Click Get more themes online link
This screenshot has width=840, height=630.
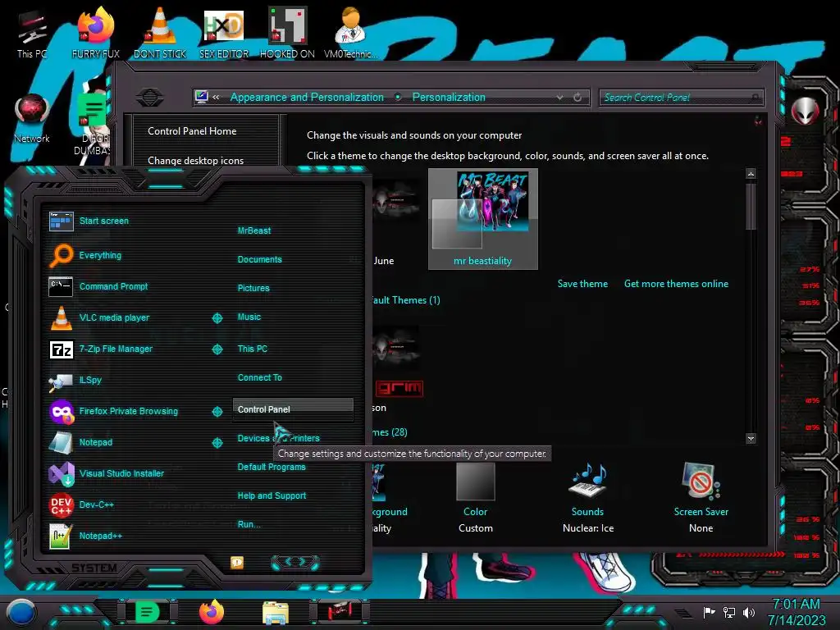point(676,284)
